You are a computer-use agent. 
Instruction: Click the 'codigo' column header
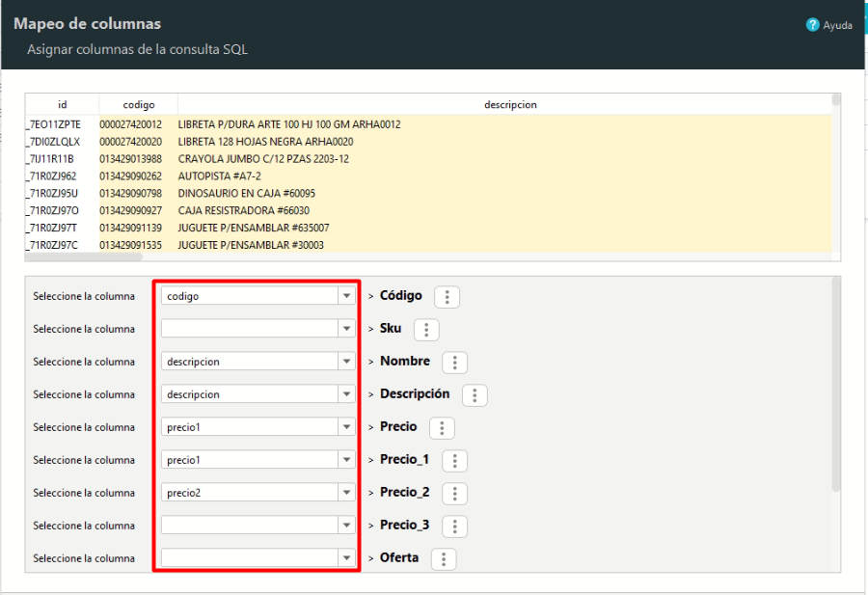138,104
